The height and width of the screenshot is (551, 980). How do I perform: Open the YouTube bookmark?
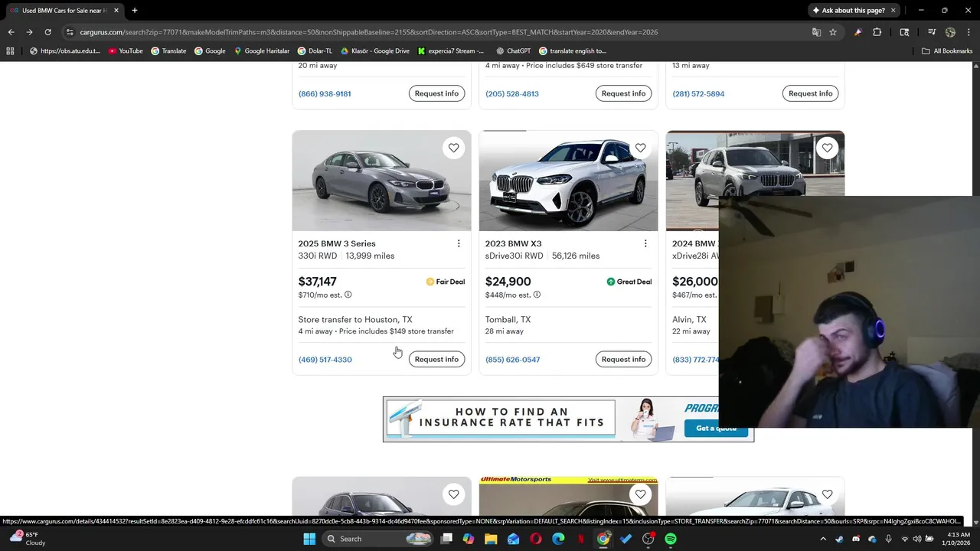coord(126,51)
